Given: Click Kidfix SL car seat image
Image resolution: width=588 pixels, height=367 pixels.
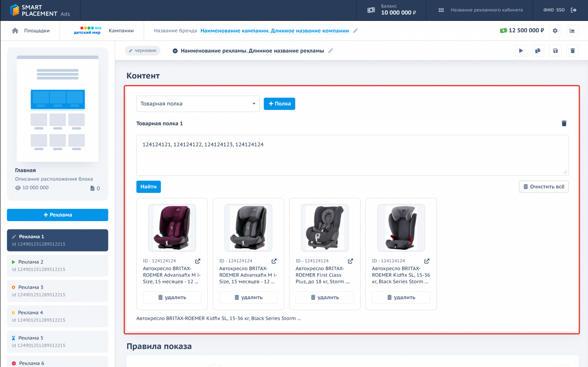Looking at the screenshot, I should [x=401, y=228].
